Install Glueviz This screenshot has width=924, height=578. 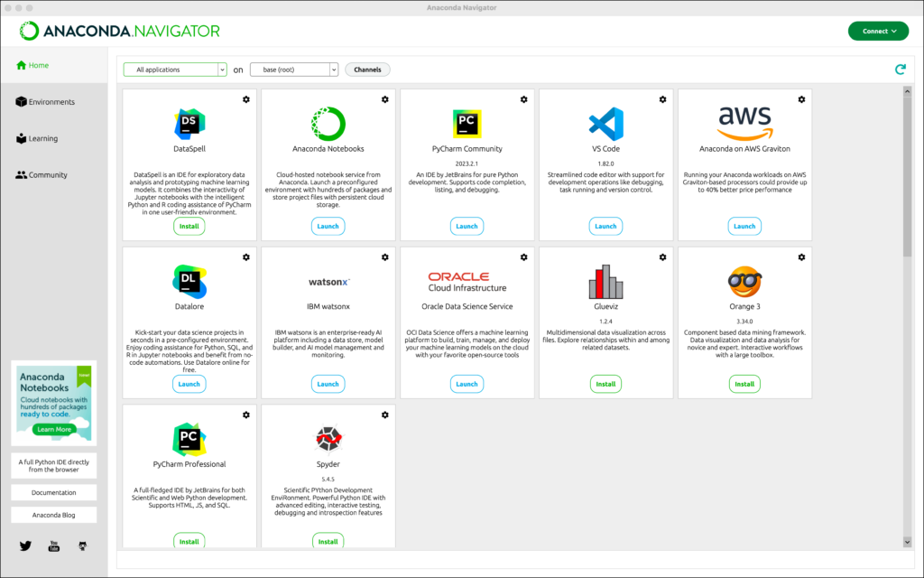click(x=605, y=384)
